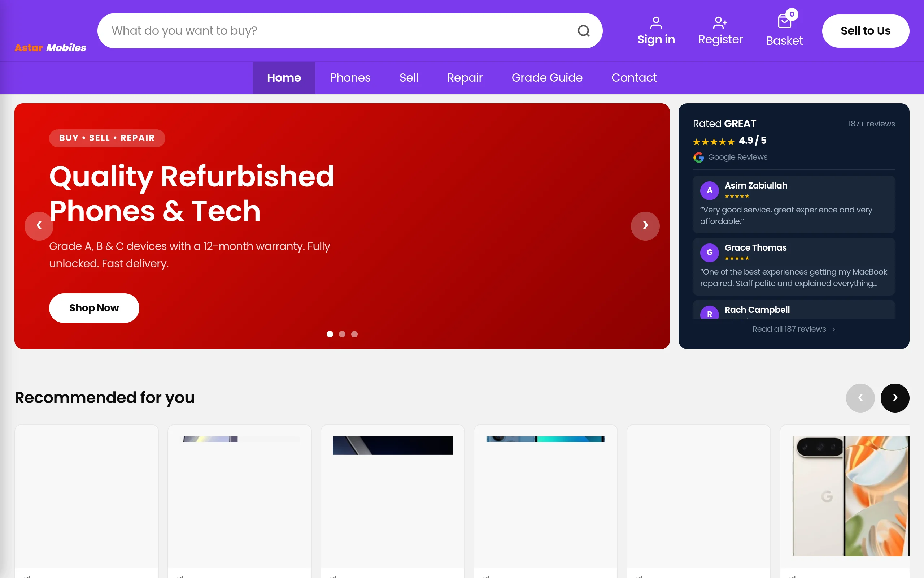Select the second carousel dot

tap(342, 334)
